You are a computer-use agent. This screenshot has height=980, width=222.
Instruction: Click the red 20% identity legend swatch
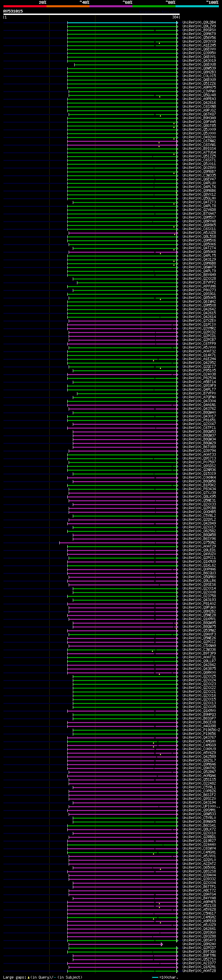pos(25,6)
